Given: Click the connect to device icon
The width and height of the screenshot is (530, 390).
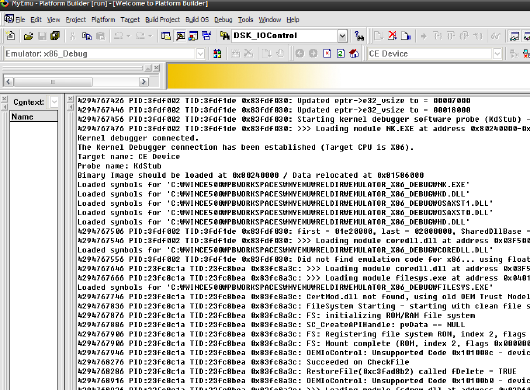Looking at the screenshot, I should pos(514,53).
